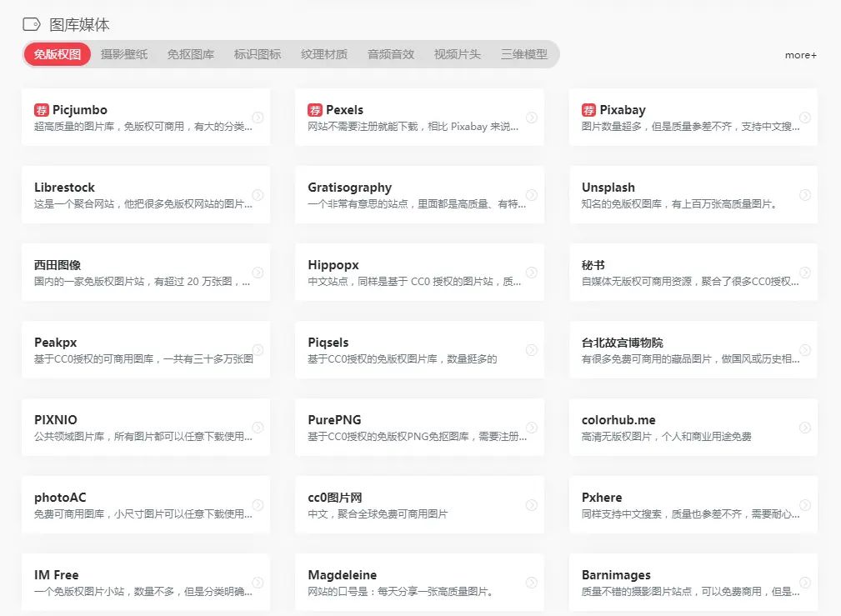Click the arrow icon on the Barnimages card
This screenshot has height=616, width=841.
804,582
